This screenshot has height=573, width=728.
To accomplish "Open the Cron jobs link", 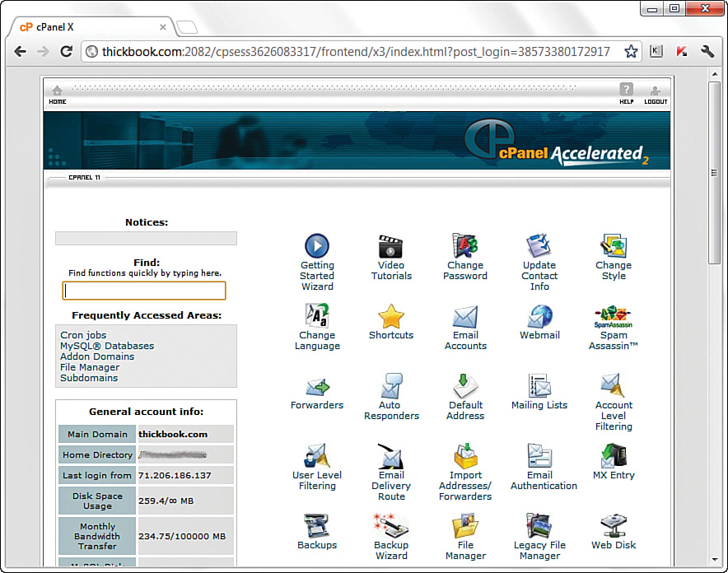I will point(82,335).
